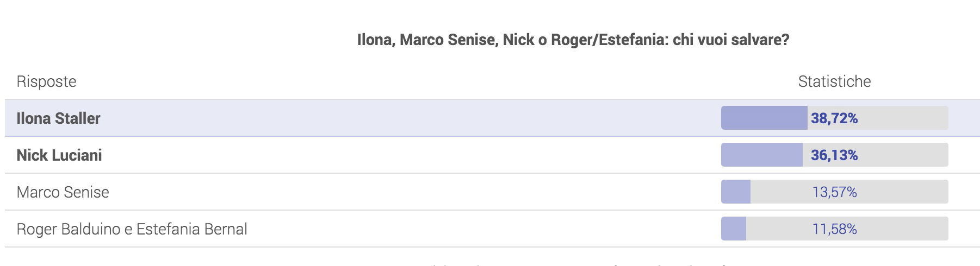Viewport: 980px width, 266px height.
Task: Choose the Ilona Staller answer name
Action: click(58, 118)
